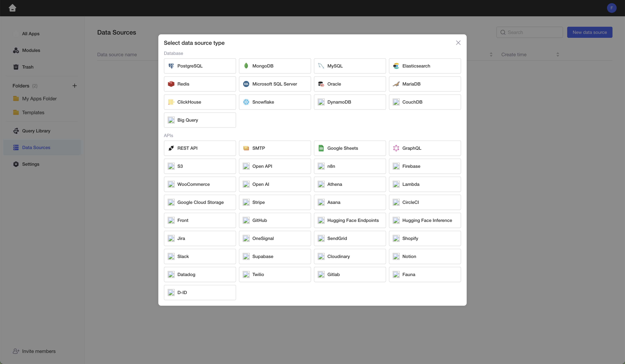The width and height of the screenshot is (625, 364).
Task: Click the New data source button
Action: (589, 32)
